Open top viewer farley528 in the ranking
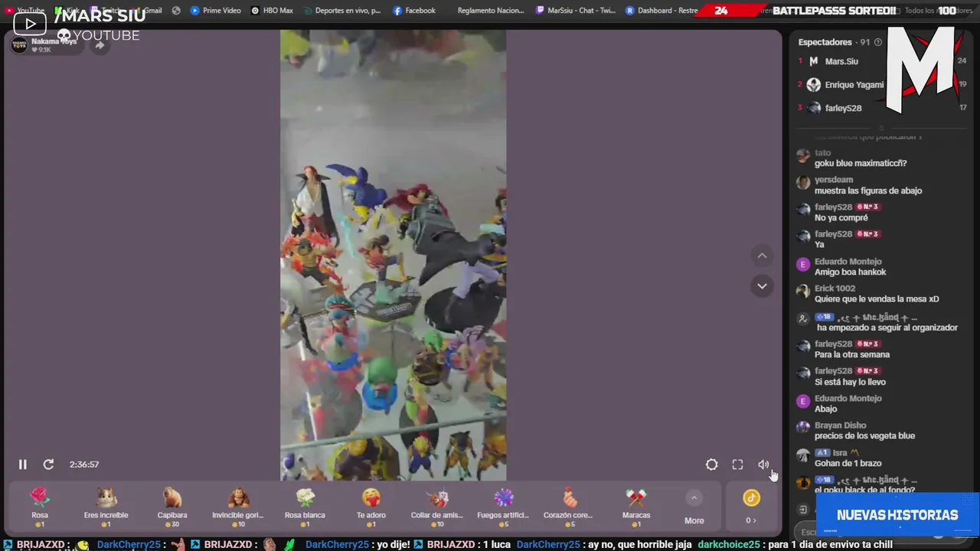 842,108
